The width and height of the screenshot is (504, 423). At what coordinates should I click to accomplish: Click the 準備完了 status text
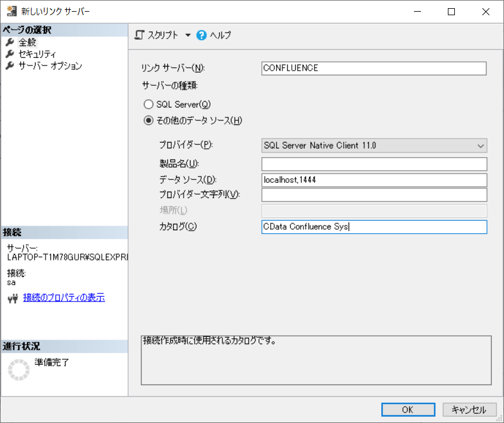point(52,362)
